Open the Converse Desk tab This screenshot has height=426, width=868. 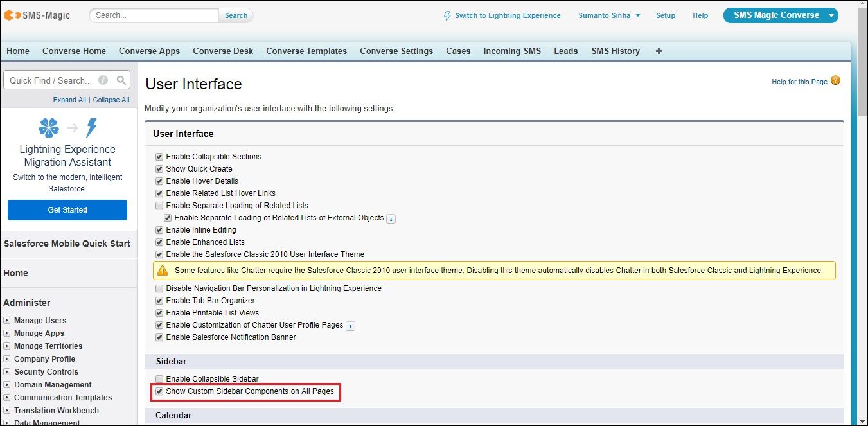[223, 51]
